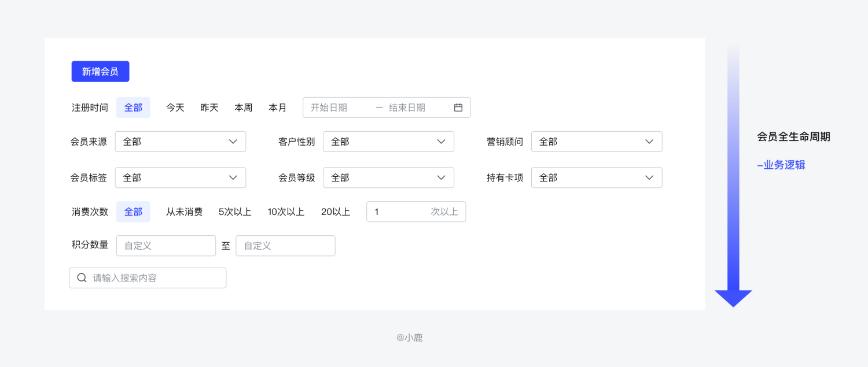Click the 营销顾问 dropdown chevron arrow
Image resolution: width=868 pixels, height=367 pixels.
click(649, 142)
